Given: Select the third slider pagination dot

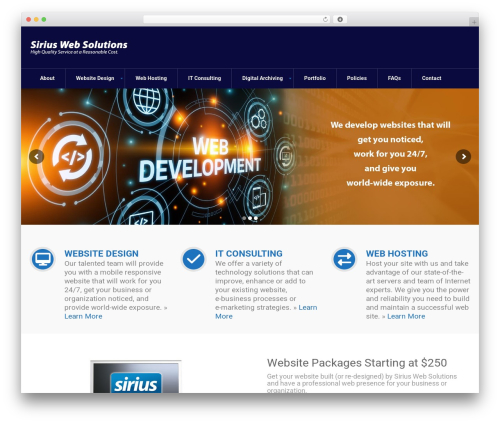Looking at the screenshot, I should pyautogui.click(x=256, y=218).
